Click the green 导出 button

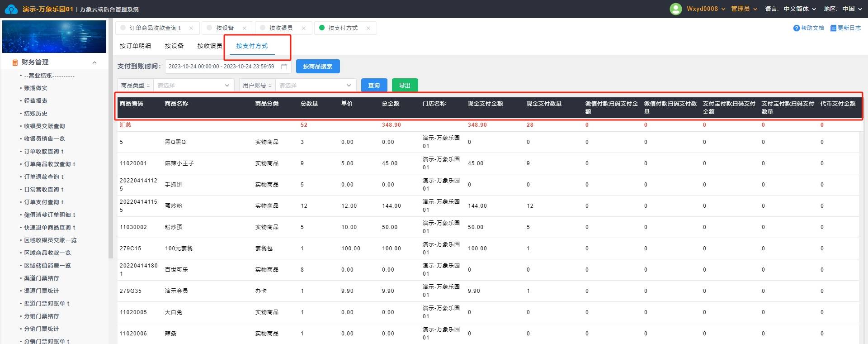click(x=405, y=86)
